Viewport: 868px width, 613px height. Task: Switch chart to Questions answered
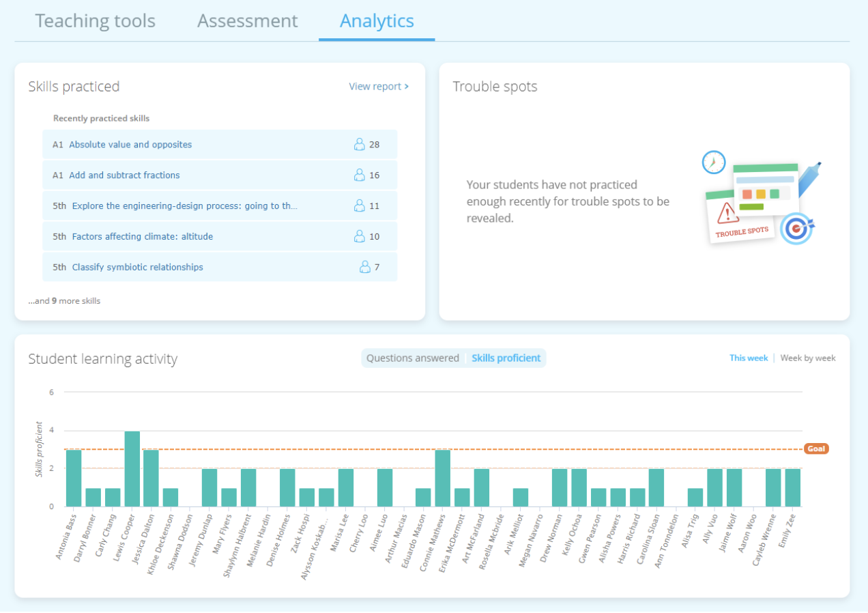(413, 358)
